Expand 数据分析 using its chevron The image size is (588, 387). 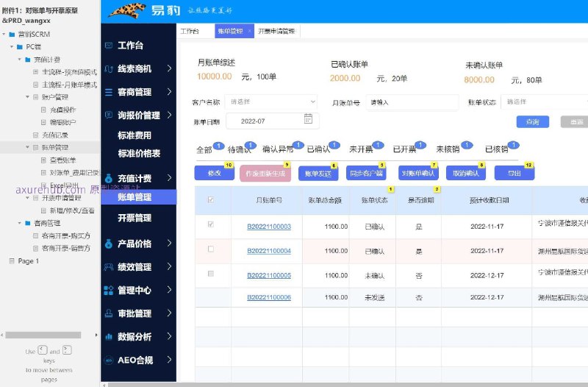tap(169, 336)
